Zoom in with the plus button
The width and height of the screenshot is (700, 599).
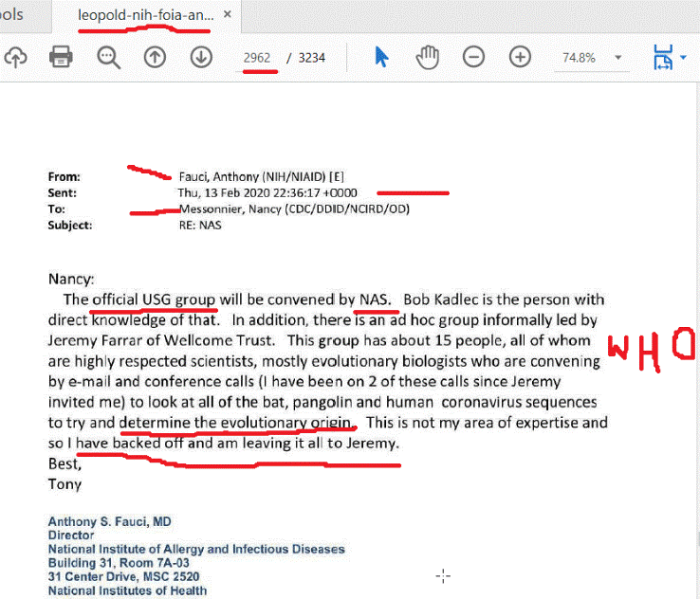(x=520, y=57)
